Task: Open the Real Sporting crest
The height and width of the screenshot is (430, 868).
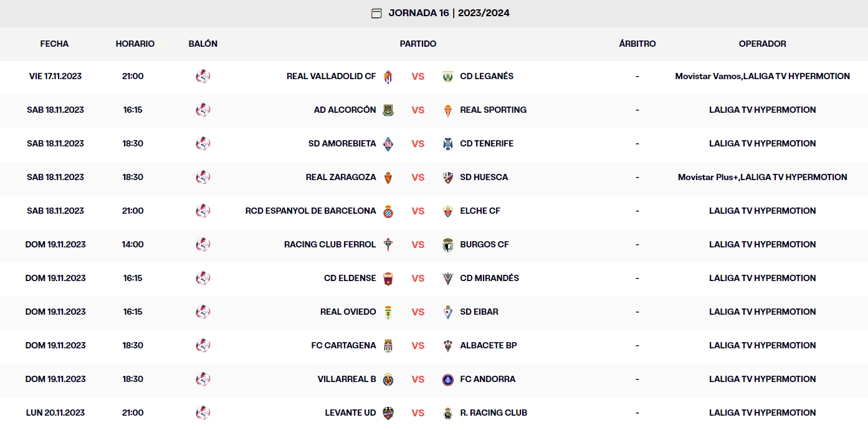Action: pos(447,110)
